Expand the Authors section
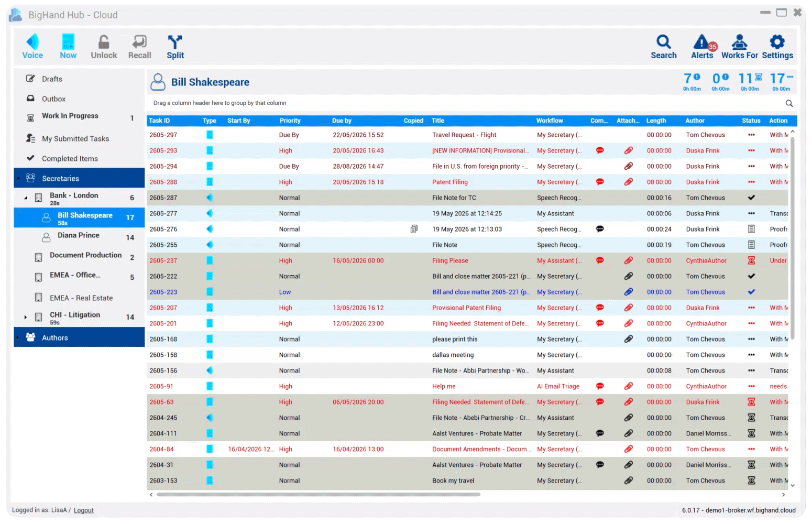Screen dimensions: 812x524 [17, 337]
